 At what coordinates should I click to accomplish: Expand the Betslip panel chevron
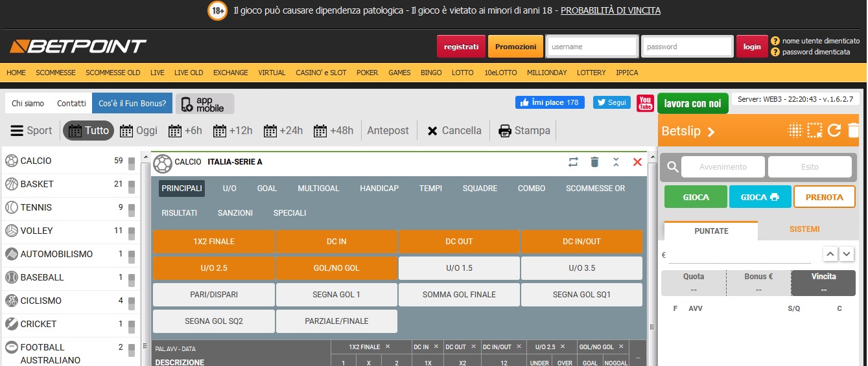tap(711, 132)
